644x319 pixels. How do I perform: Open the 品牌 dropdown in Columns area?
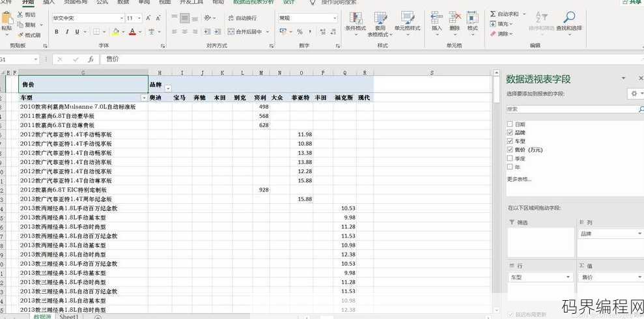[639, 234]
